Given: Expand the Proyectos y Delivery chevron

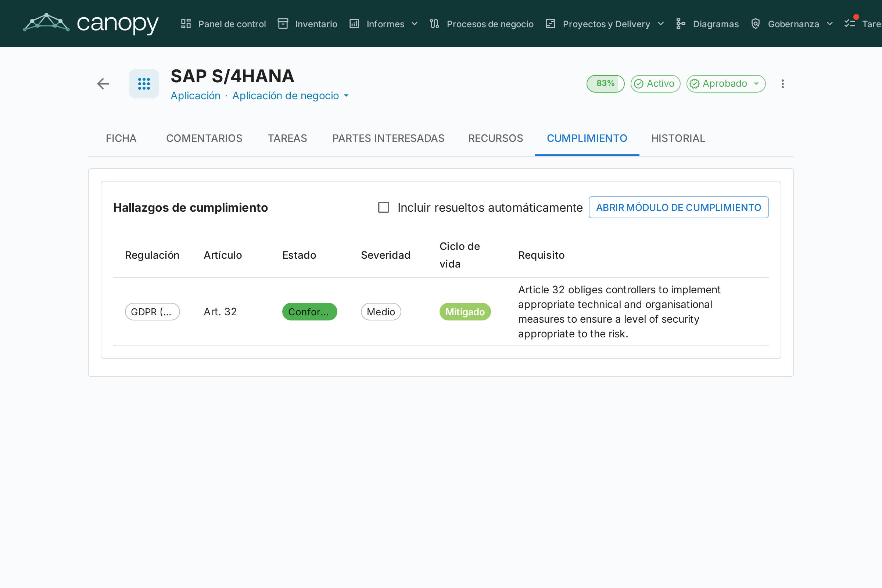Looking at the screenshot, I should (661, 24).
